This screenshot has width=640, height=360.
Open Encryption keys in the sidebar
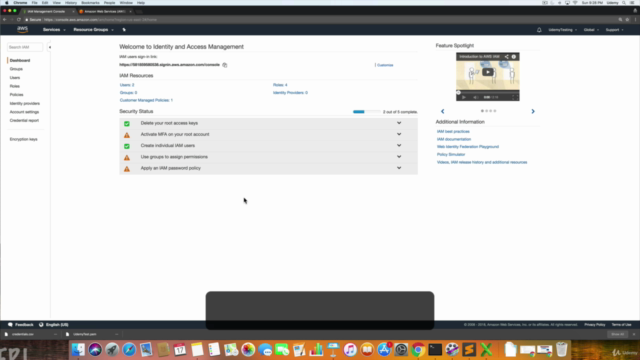[x=24, y=139]
